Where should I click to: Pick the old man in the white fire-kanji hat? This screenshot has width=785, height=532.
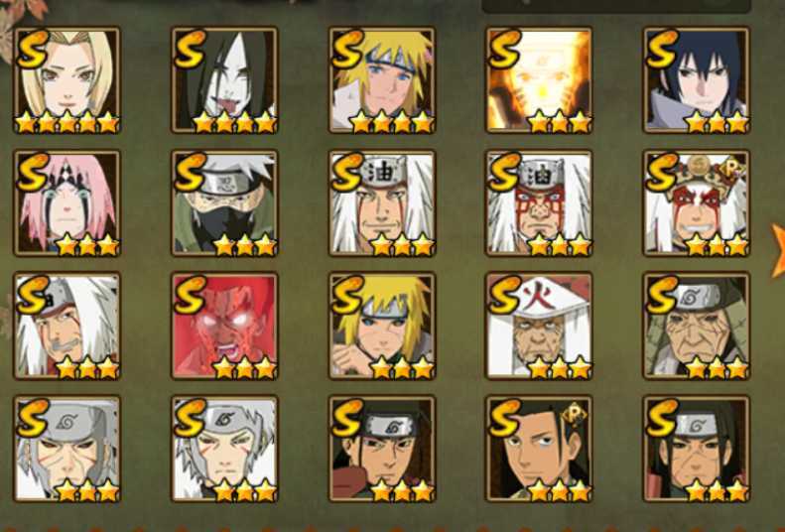(x=539, y=326)
